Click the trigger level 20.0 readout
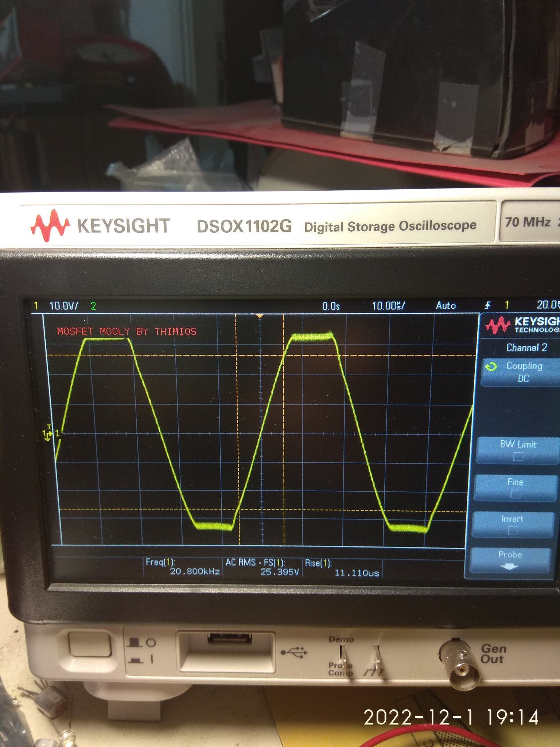 click(x=548, y=305)
